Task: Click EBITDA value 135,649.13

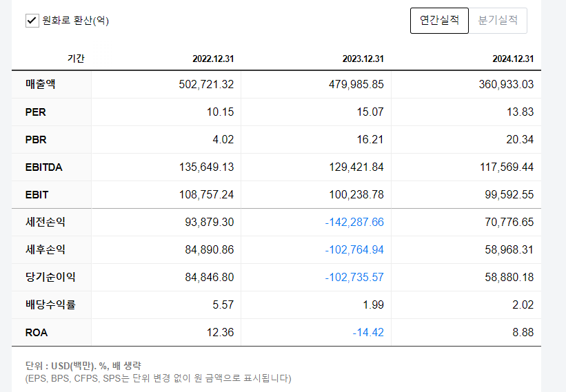Action: coord(206,167)
